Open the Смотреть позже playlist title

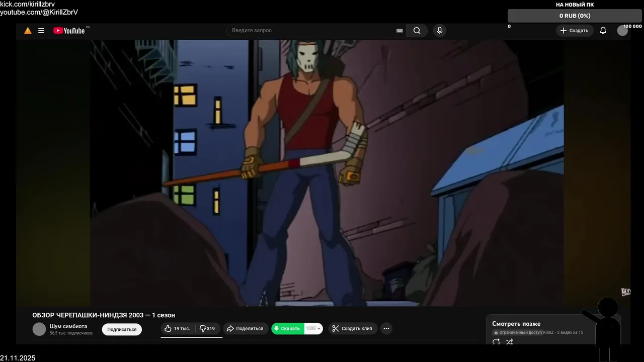tap(516, 324)
